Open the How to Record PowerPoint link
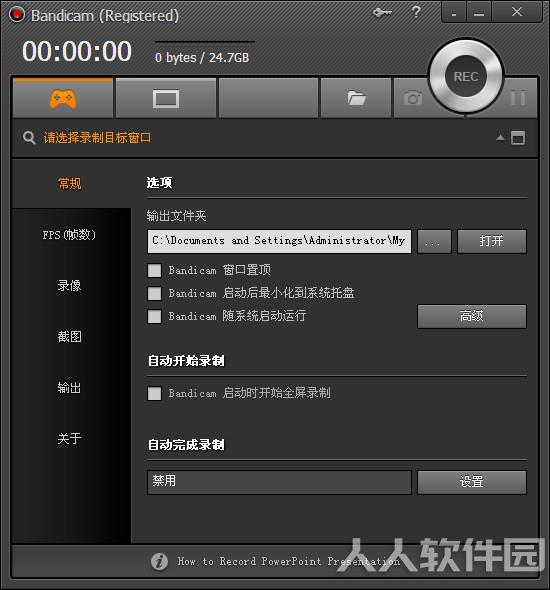 [x=289, y=561]
